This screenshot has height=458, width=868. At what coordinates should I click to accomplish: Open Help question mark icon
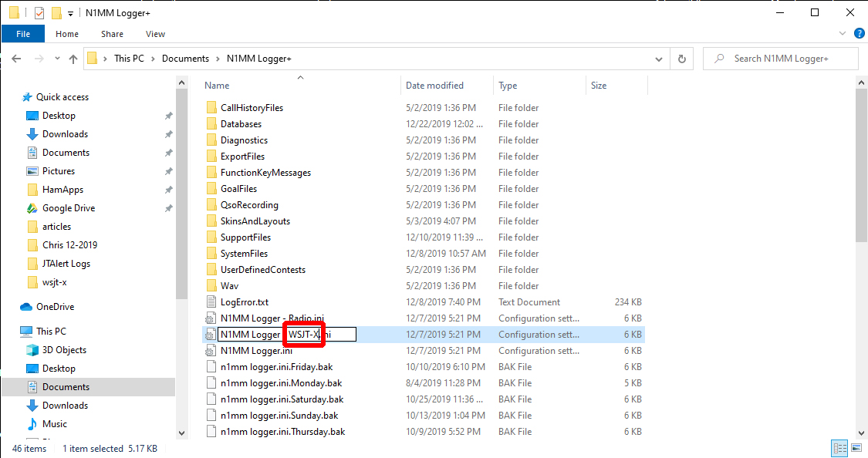[860, 34]
